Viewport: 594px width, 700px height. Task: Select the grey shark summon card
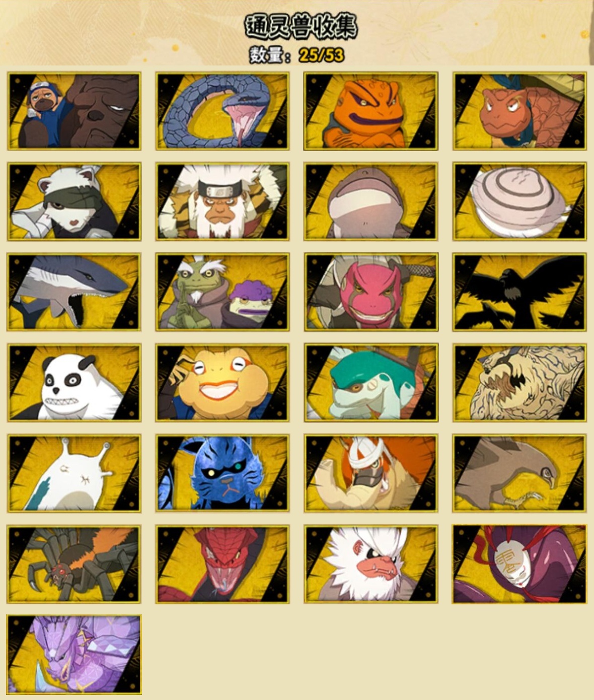pyautogui.click(x=74, y=292)
